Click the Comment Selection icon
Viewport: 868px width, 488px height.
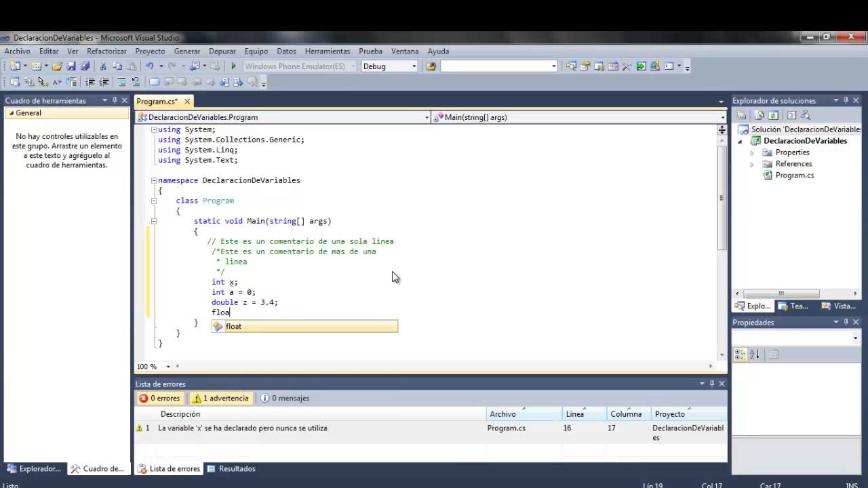tap(122, 82)
